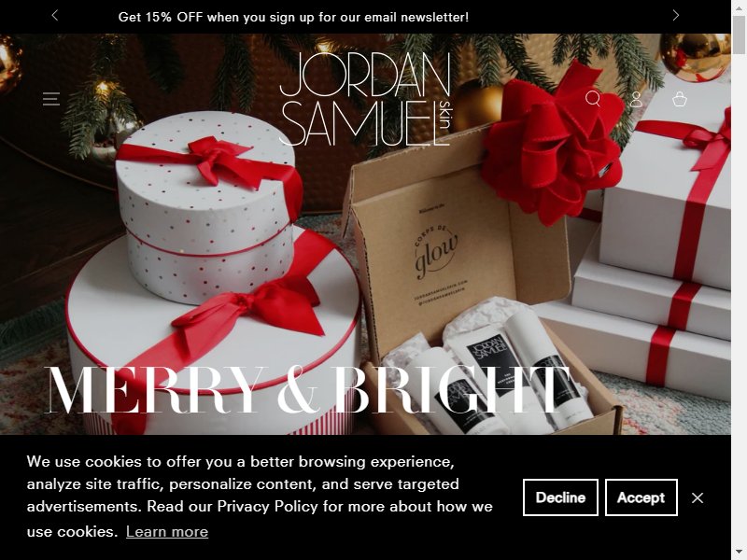Show previous announcement with left arrow
The height and width of the screenshot is (560, 747).
(55, 16)
